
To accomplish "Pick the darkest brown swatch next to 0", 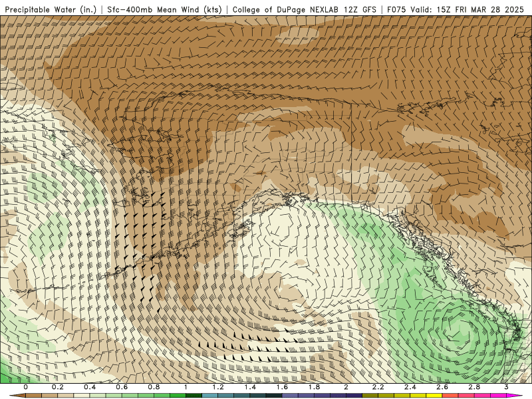I will point(34,395).
